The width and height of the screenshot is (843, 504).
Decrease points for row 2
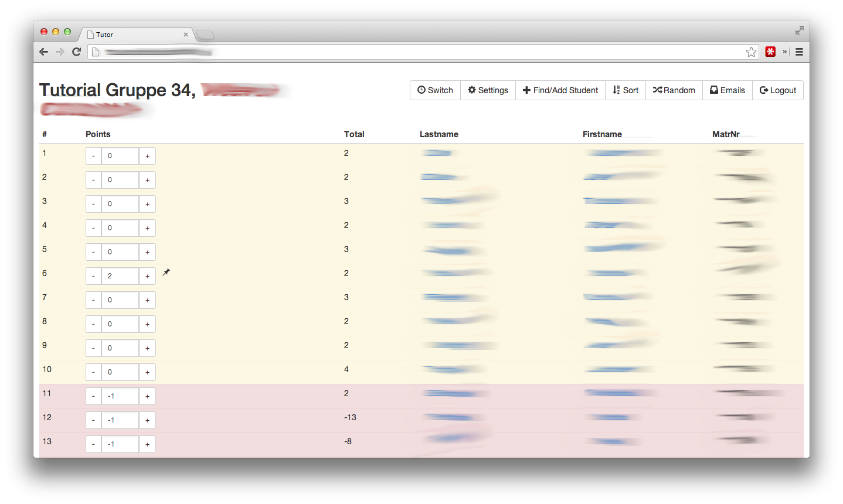(x=93, y=180)
